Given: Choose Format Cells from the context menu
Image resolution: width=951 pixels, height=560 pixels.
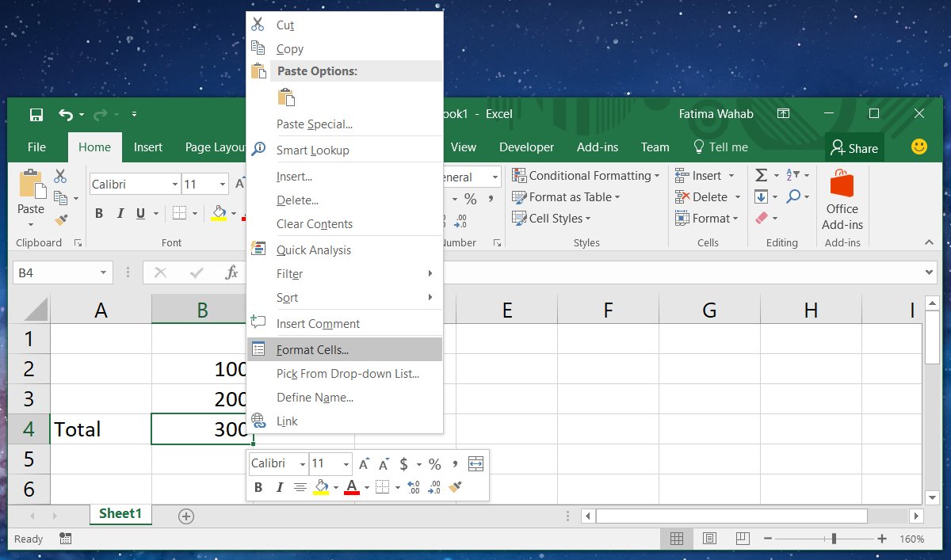Looking at the screenshot, I should [x=311, y=349].
